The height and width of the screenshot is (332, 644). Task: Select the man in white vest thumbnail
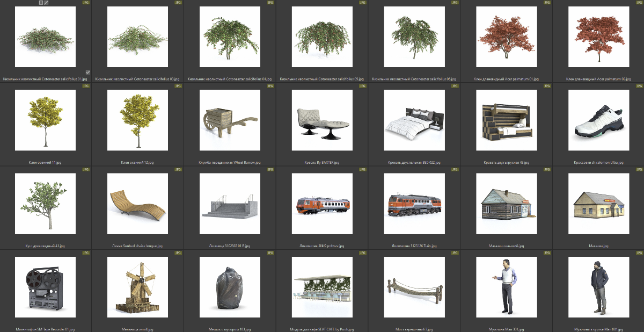click(x=506, y=287)
